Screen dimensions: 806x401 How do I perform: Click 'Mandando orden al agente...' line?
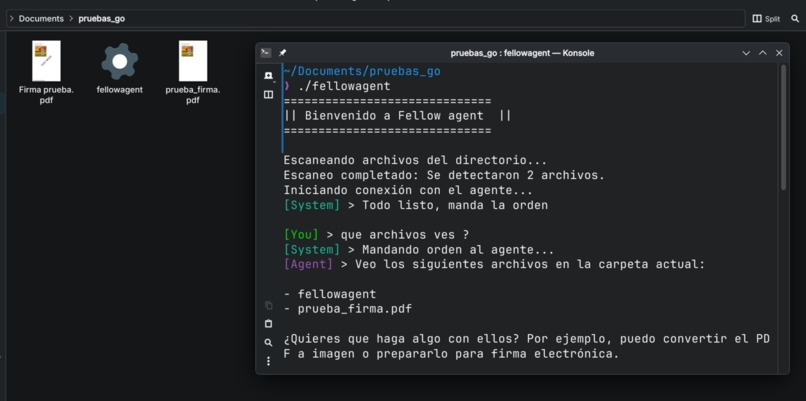tap(458, 250)
